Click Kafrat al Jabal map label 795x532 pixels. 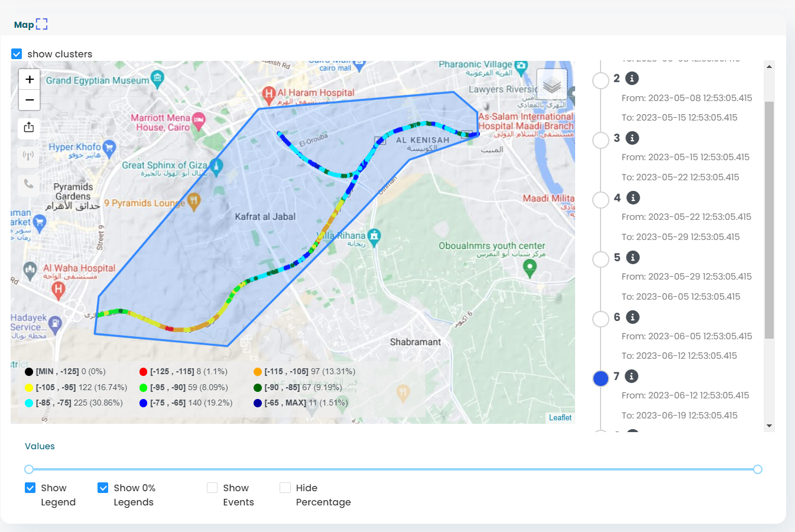(265, 217)
